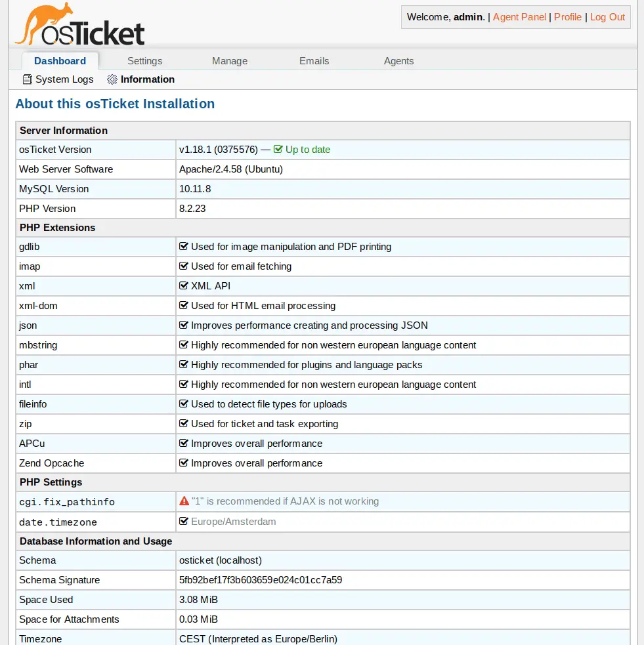Log Out of the admin panel

click(x=607, y=17)
